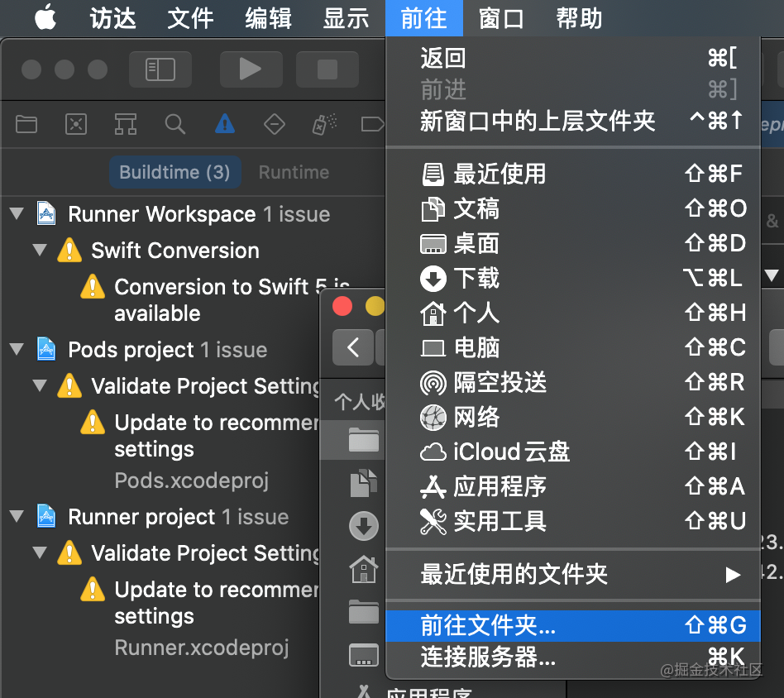784x698 pixels.
Task: Open the 窗口 menu in menu bar
Action: (x=501, y=18)
